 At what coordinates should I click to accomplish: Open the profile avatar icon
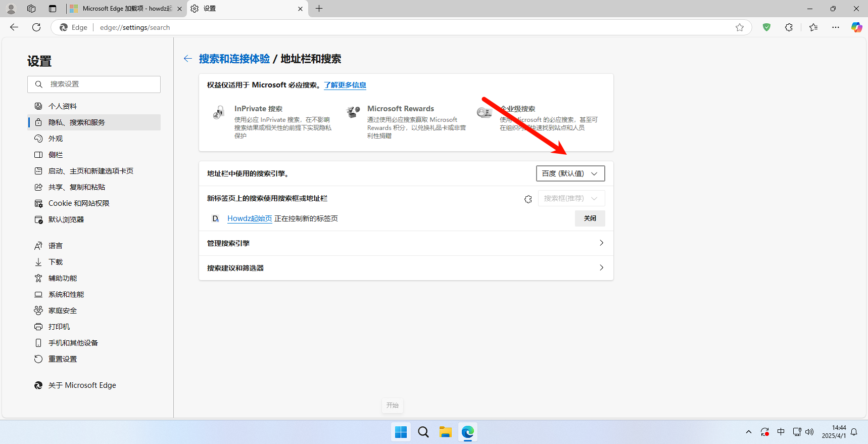coord(11,9)
